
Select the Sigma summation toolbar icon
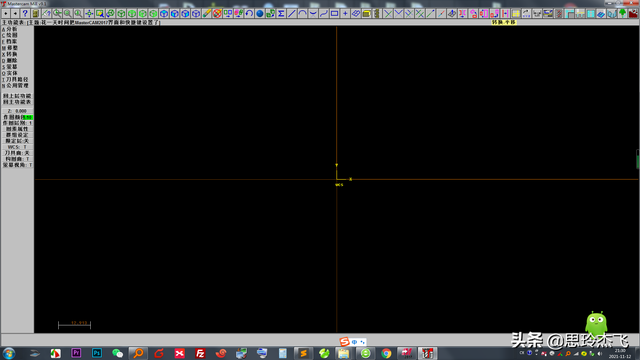pyautogui.click(x=281, y=13)
